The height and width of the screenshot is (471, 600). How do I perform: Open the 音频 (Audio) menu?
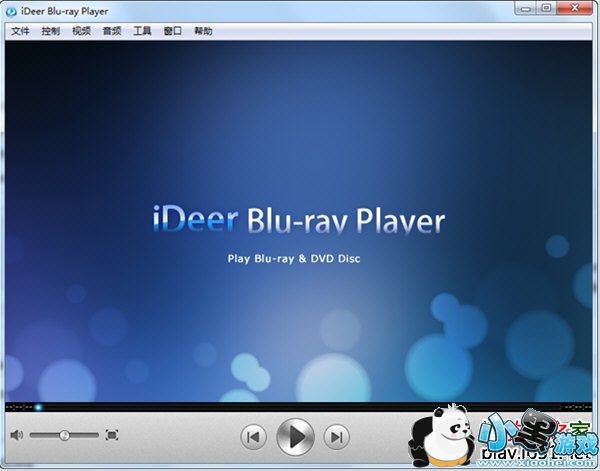tap(111, 31)
